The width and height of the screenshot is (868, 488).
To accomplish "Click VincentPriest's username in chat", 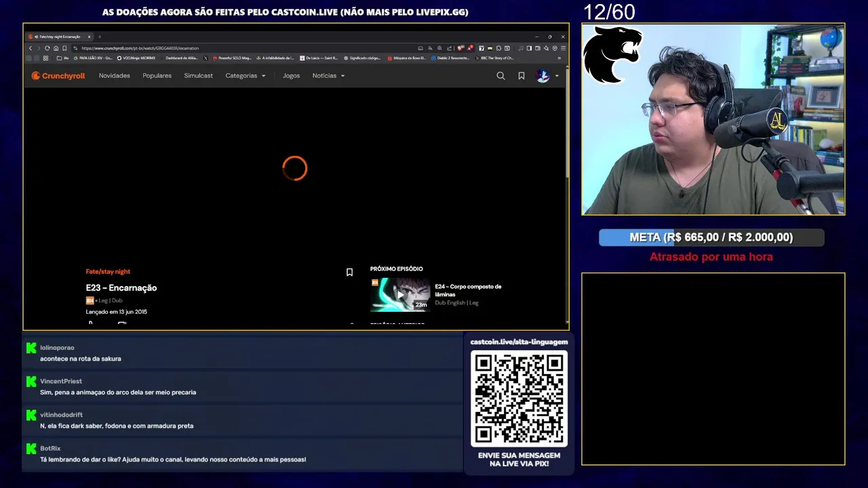I will point(61,381).
